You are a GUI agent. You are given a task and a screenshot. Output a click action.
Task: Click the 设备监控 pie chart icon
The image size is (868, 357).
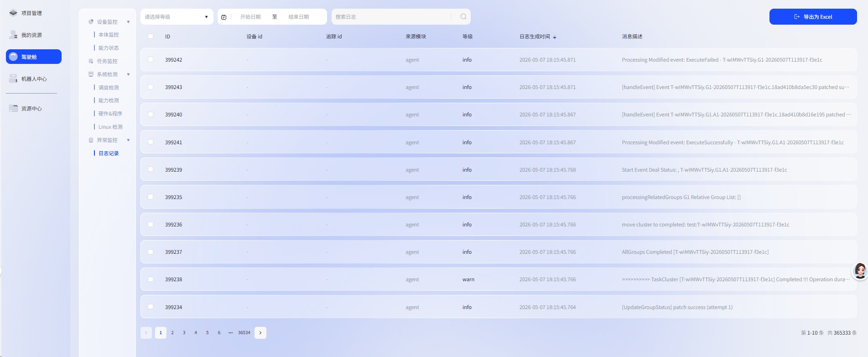pos(91,21)
